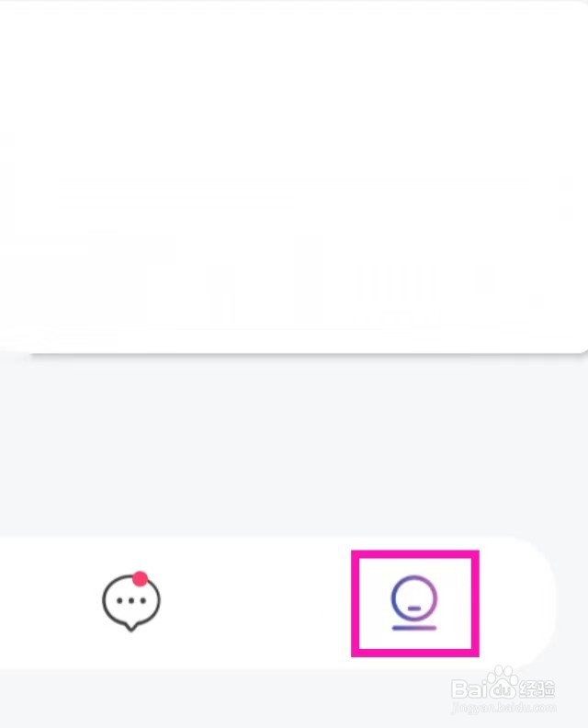Tap the empty gray area below the card
Screen dimensions: 588x728
[x=294, y=445]
